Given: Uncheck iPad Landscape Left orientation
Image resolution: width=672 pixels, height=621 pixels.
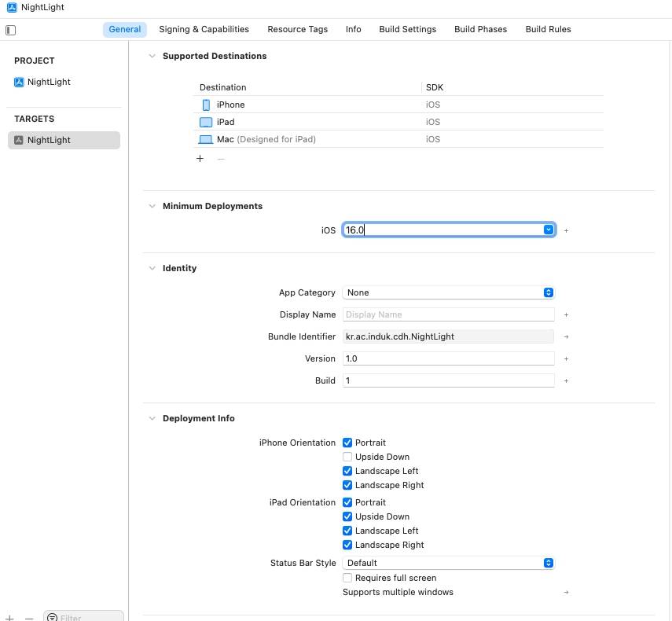Looking at the screenshot, I should tap(347, 531).
